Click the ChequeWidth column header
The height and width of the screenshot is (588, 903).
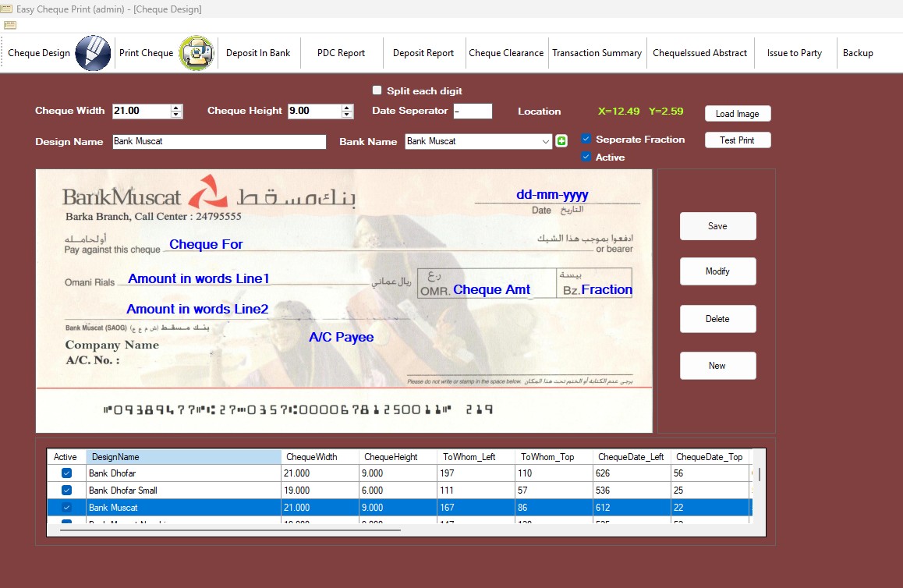[320, 457]
